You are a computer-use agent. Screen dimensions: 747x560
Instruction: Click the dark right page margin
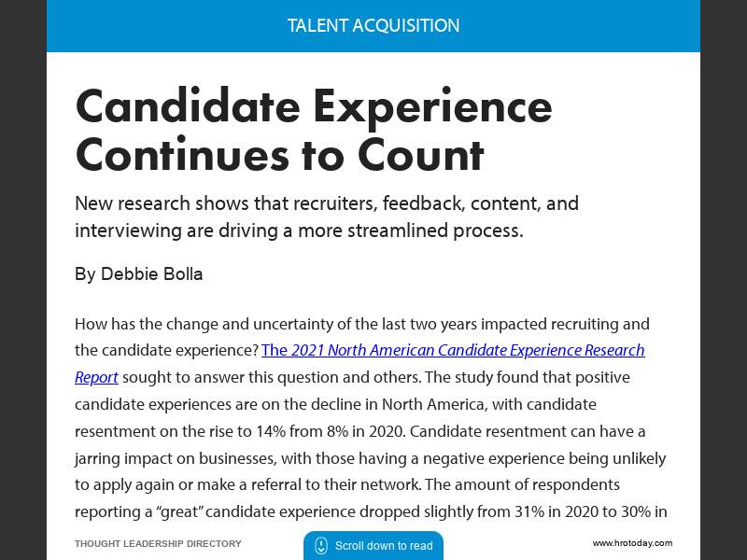tap(724, 280)
